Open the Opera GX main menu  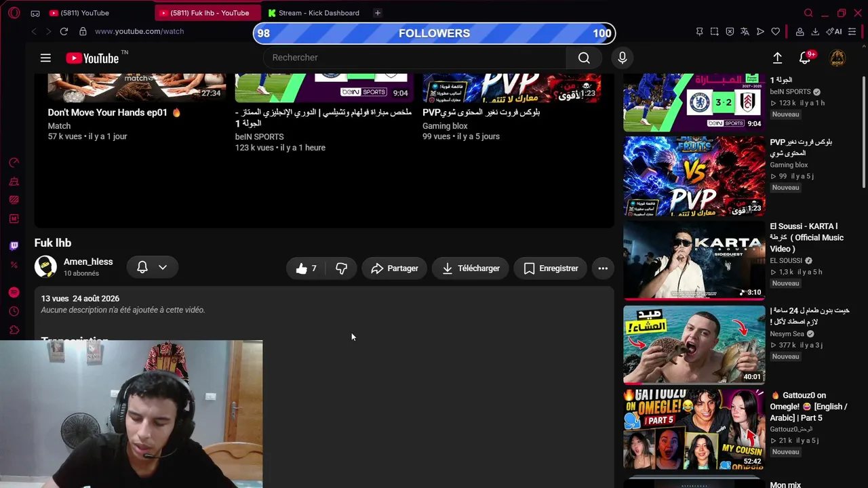point(14,13)
